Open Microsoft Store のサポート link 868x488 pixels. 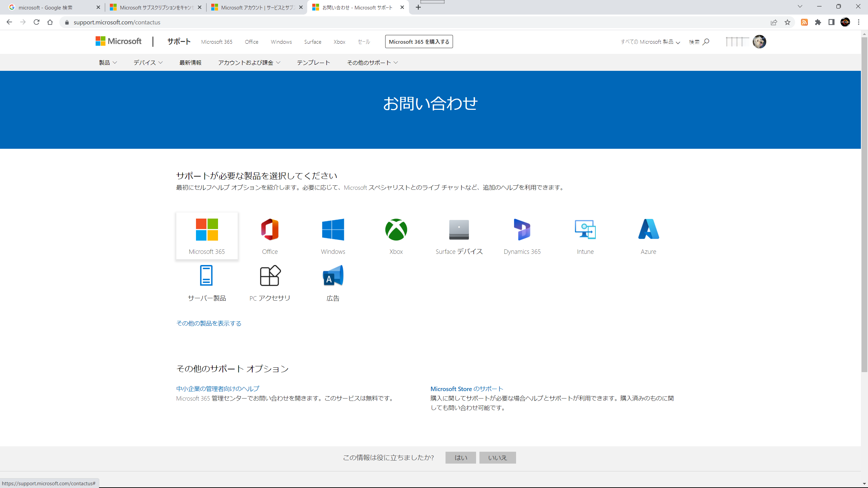click(x=467, y=389)
